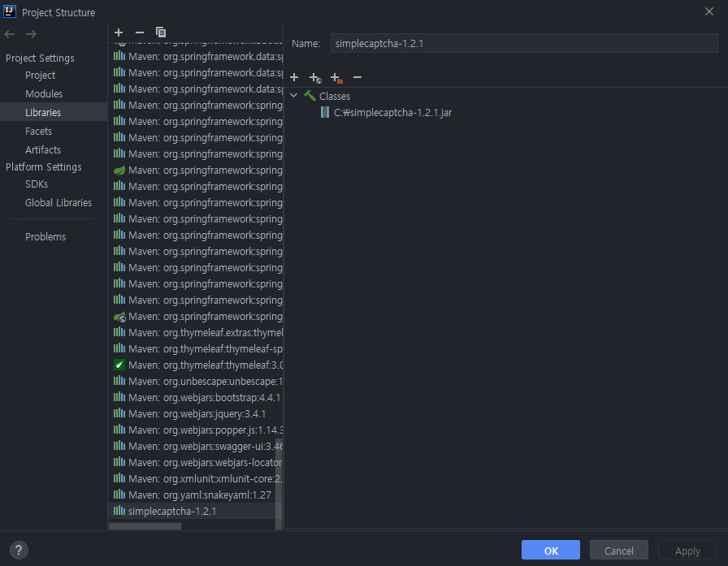Screen dimensions: 728x566
Task: Click the library list vertical scrollbar
Action: tap(279, 482)
